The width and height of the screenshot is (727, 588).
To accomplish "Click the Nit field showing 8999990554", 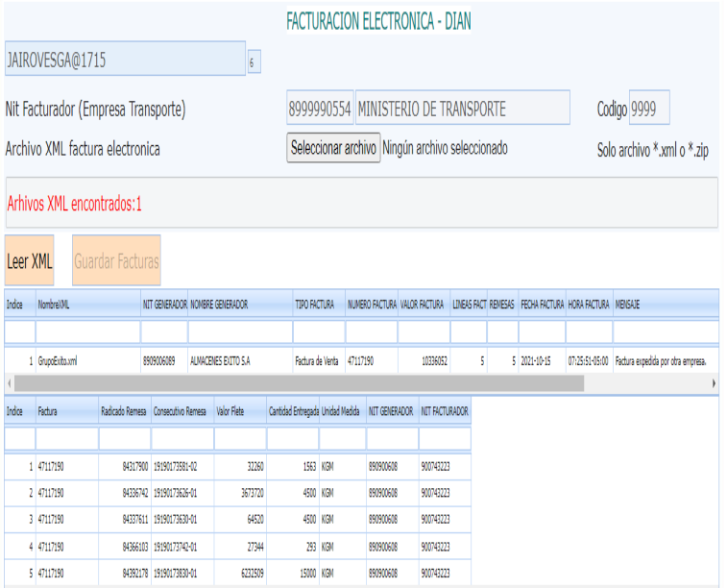I will [320, 108].
